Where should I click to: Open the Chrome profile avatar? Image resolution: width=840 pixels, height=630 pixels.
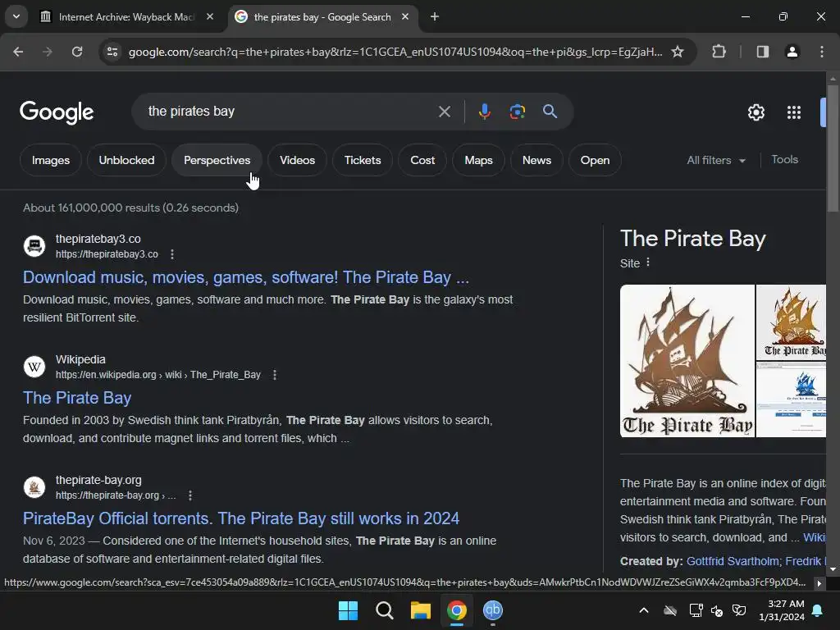[792, 52]
